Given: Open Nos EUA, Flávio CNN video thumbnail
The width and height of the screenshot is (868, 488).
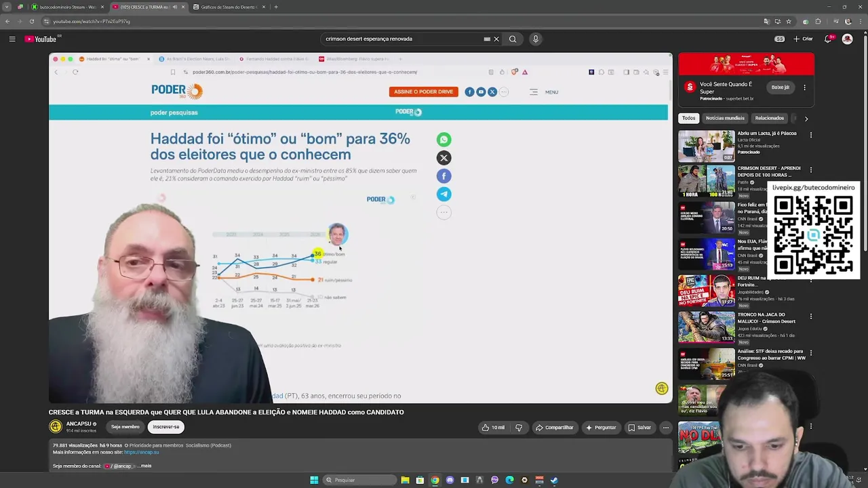Looking at the screenshot, I should coord(707,254).
